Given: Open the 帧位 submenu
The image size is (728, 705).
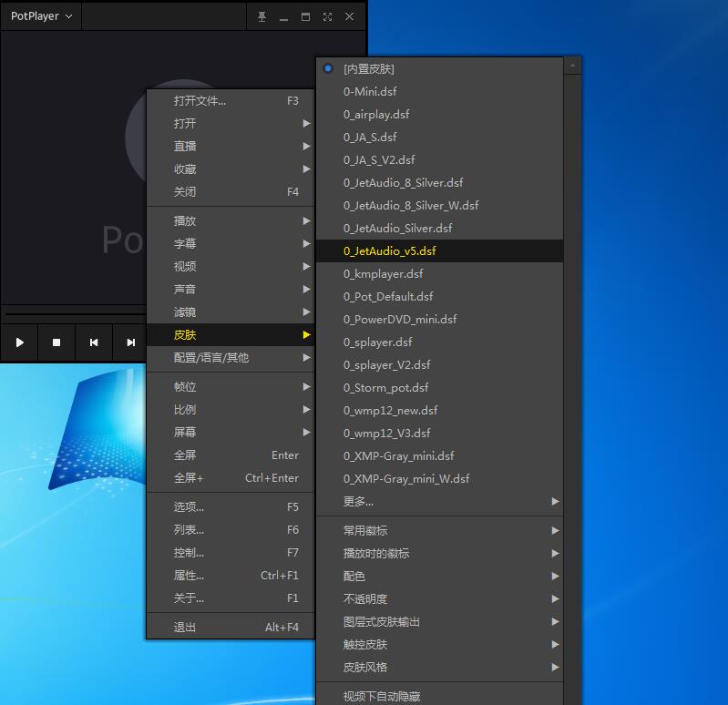Looking at the screenshot, I should click(x=231, y=386).
